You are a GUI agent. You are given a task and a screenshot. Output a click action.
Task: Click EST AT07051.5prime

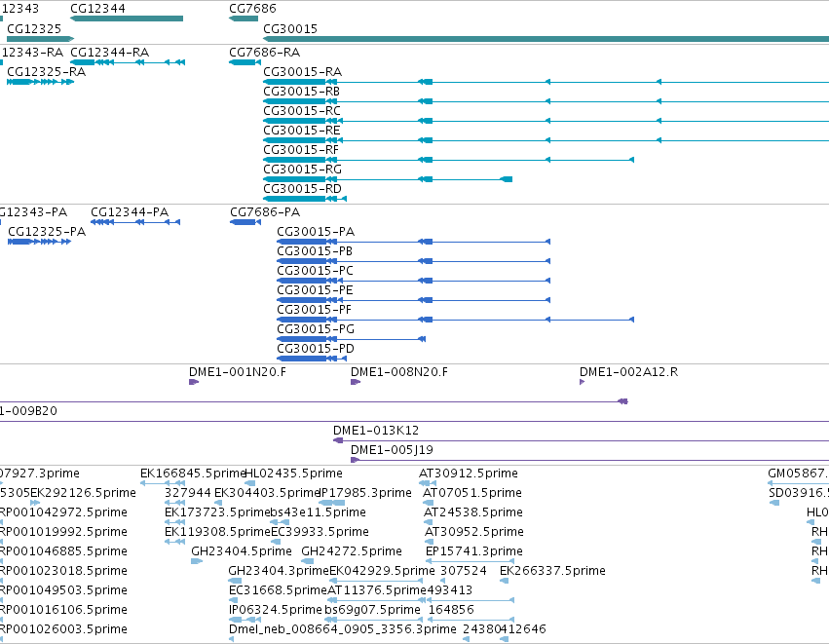click(x=472, y=493)
